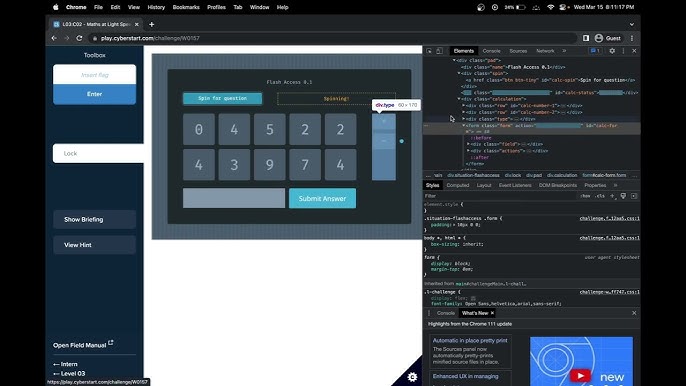
Task: Open the Layout tab
Action: (x=483, y=185)
